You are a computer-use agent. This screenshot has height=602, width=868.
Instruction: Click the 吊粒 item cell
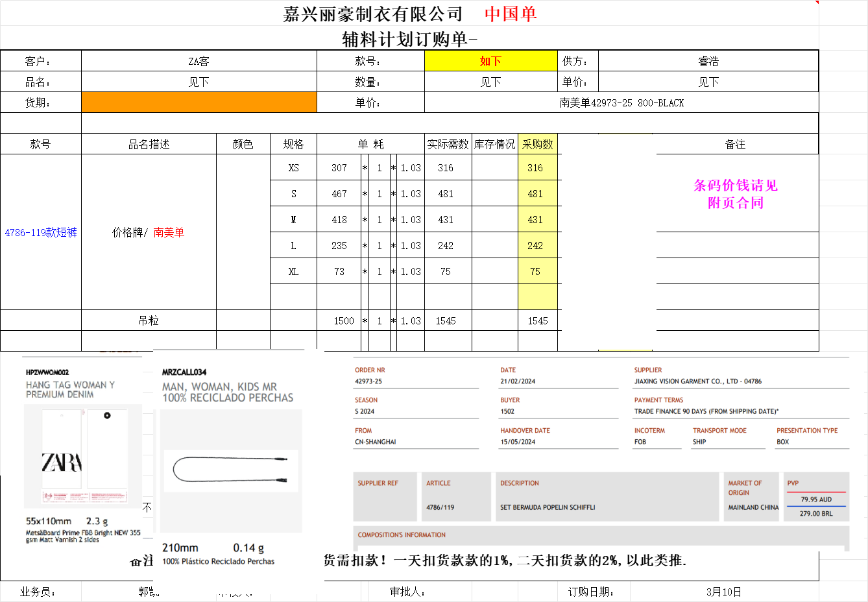click(x=149, y=320)
